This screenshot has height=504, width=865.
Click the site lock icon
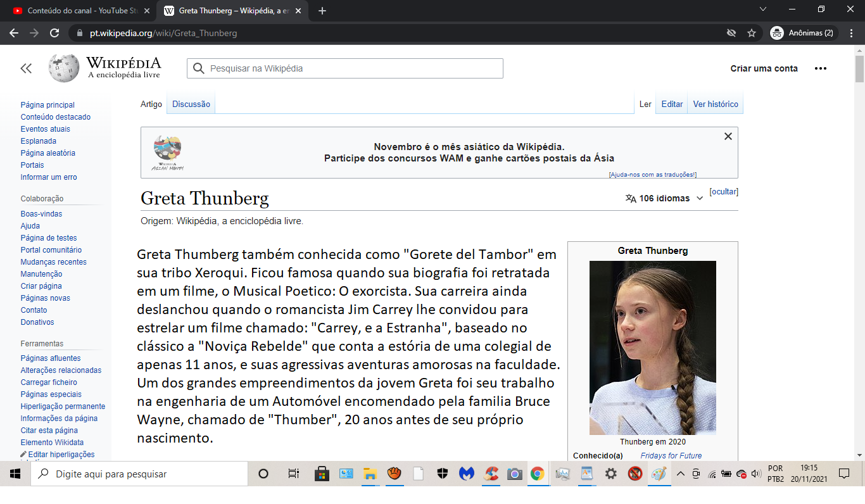coord(79,33)
